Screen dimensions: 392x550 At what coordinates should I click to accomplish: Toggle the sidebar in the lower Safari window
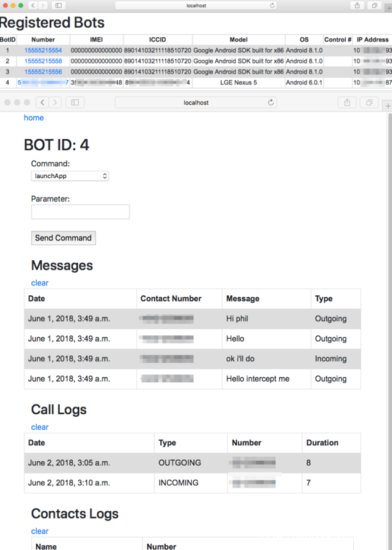(x=75, y=102)
